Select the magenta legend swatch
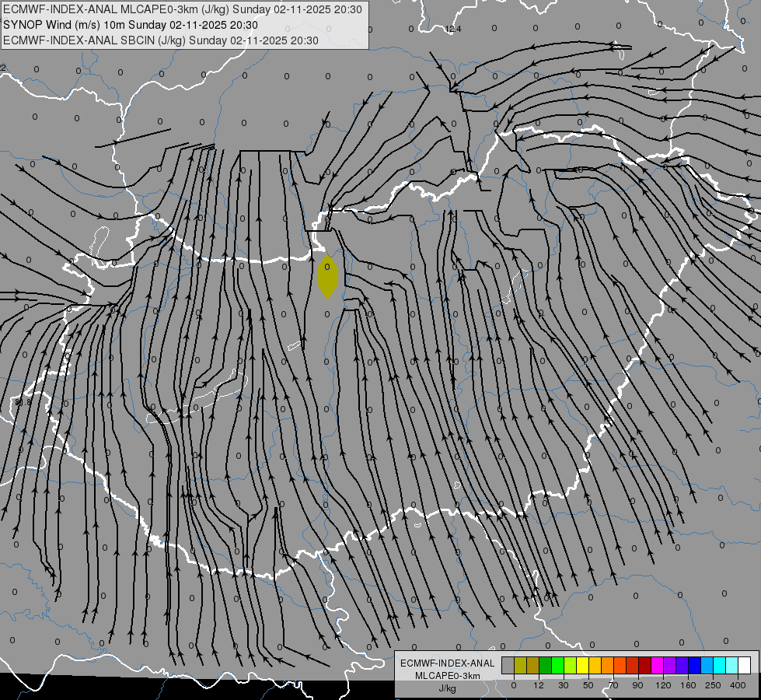The width and height of the screenshot is (761, 700). tap(657, 665)
